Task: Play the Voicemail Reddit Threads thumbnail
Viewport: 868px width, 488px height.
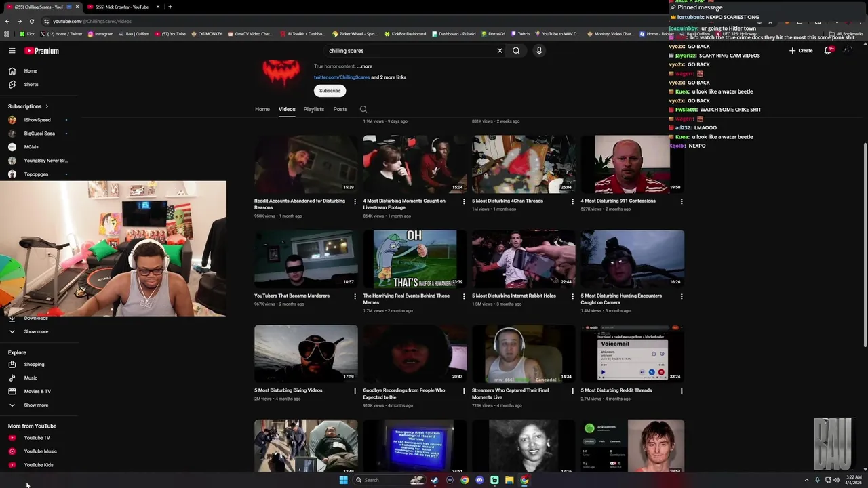Action: click(x=632, y=353)
